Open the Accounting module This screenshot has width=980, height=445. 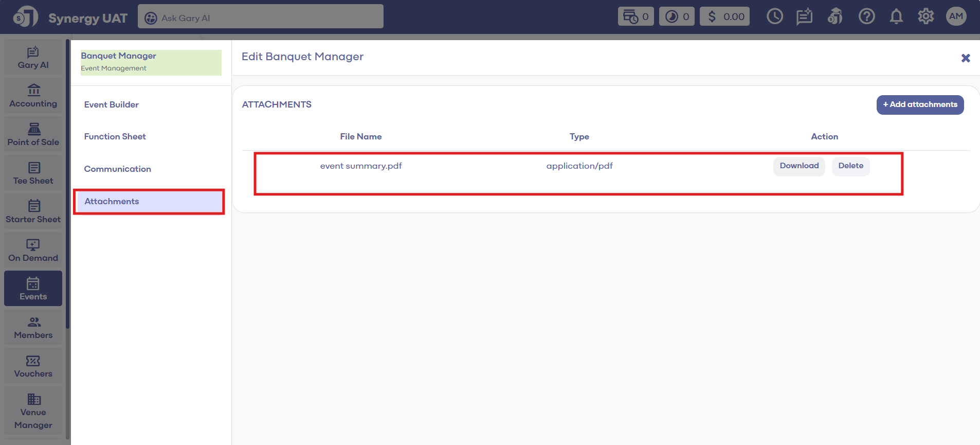(x=33, y=96)
